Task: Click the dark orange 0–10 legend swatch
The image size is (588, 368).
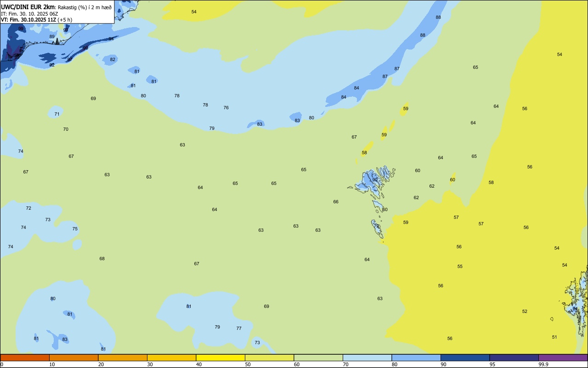Action: pos(25,357)
